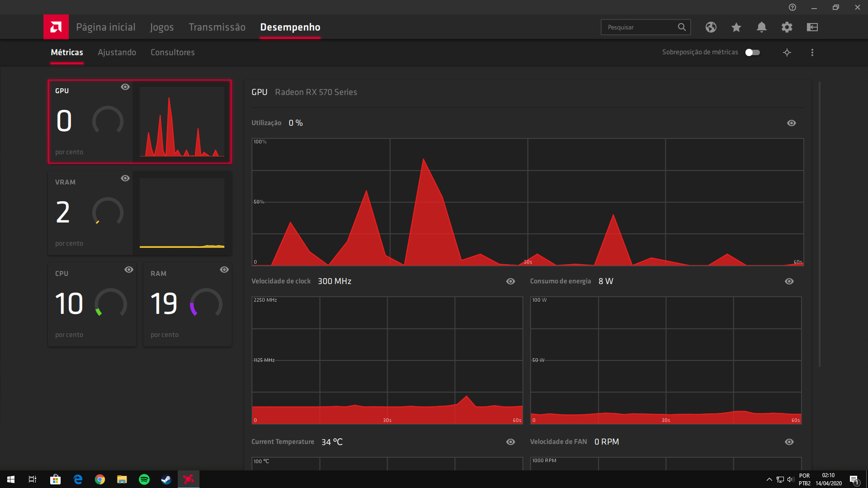The image size is (868, 488).
Task: Click the Velocidade de clock graph
Action: click(387, 360)
